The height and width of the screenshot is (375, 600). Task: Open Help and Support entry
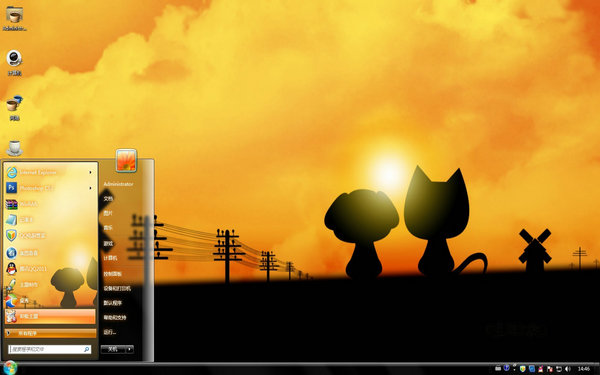pos(115,317)
